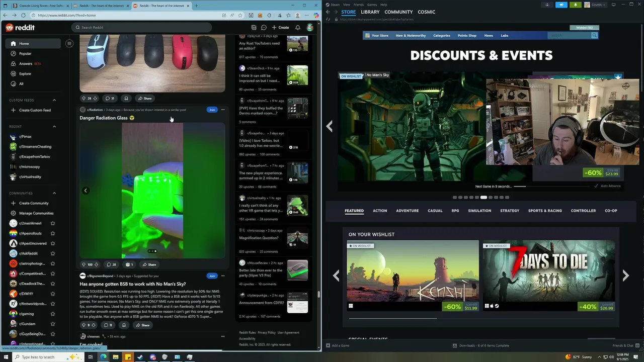The width and height of the screenshot is (644, 362).
Task: Collapse the Custom Feeds section
Action: click(x=54, y=100)
